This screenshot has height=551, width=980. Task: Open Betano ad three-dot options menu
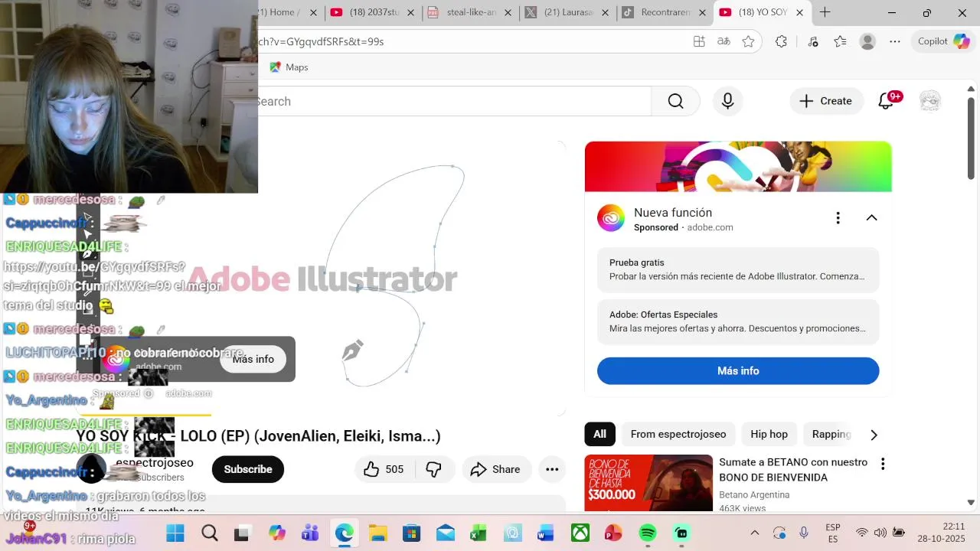pyautogui.click(x=883, y=464)
